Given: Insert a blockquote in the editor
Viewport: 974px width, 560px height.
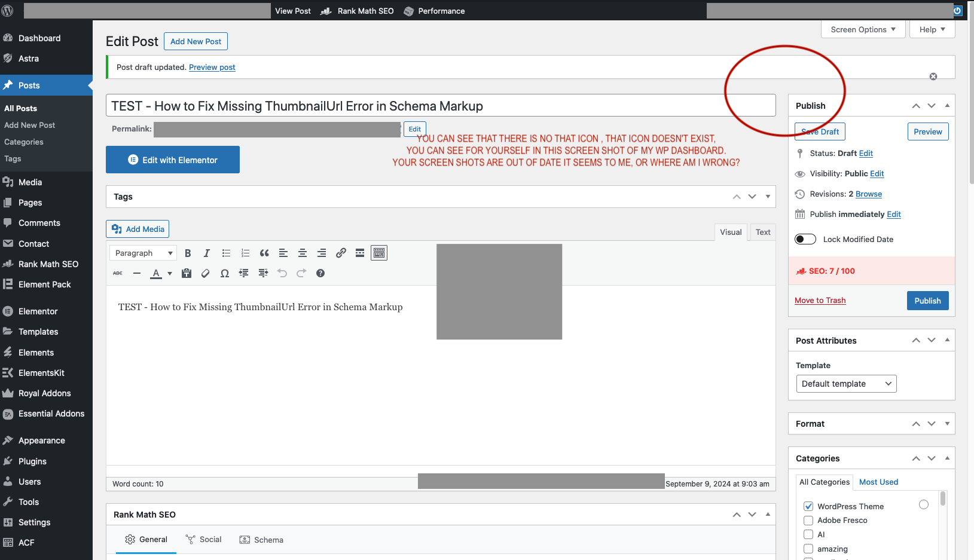Looking at the screenshot, I should [x=264, y=253].
